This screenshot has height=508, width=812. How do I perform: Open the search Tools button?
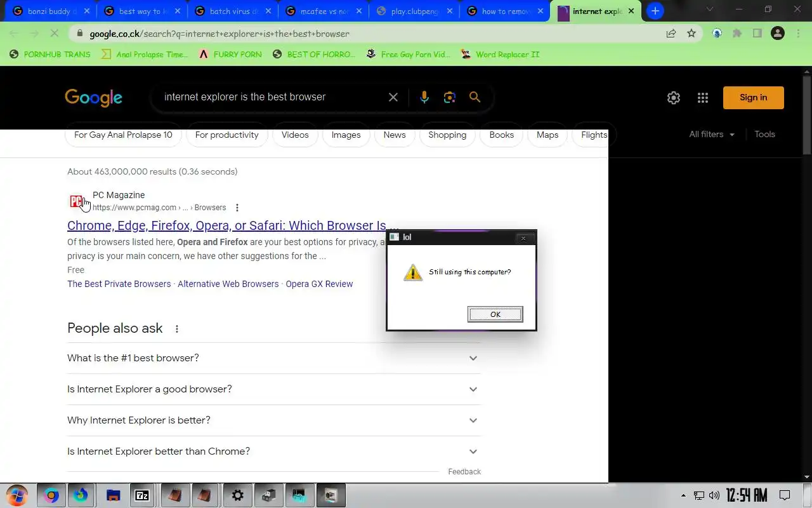click(764, 135)
